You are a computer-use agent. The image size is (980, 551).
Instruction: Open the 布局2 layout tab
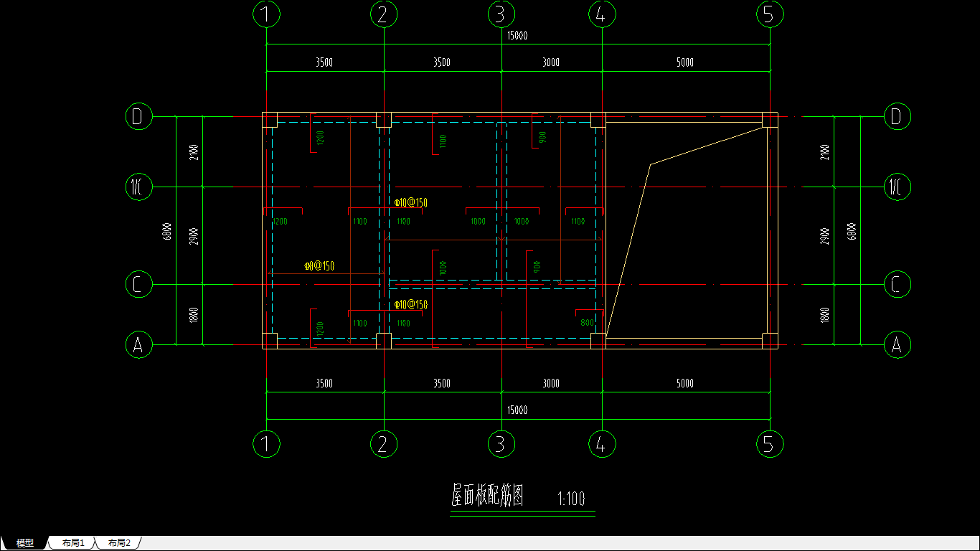click(119, 543)
